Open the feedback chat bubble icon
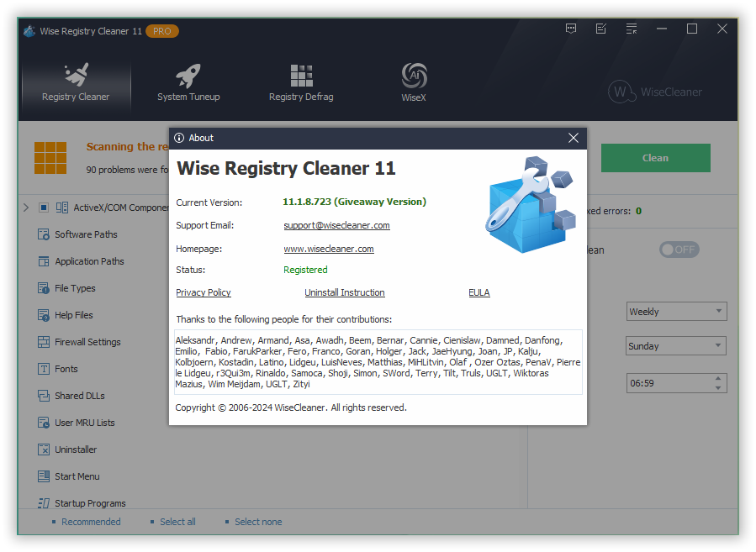Screen dimensions: 756x552 click(x=571, y=29)
